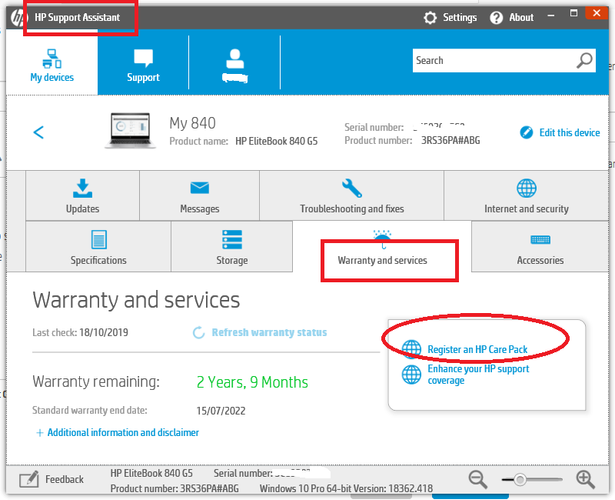Open the Updates tile
The image size is (615, 500).
click(x=82, y=196)
